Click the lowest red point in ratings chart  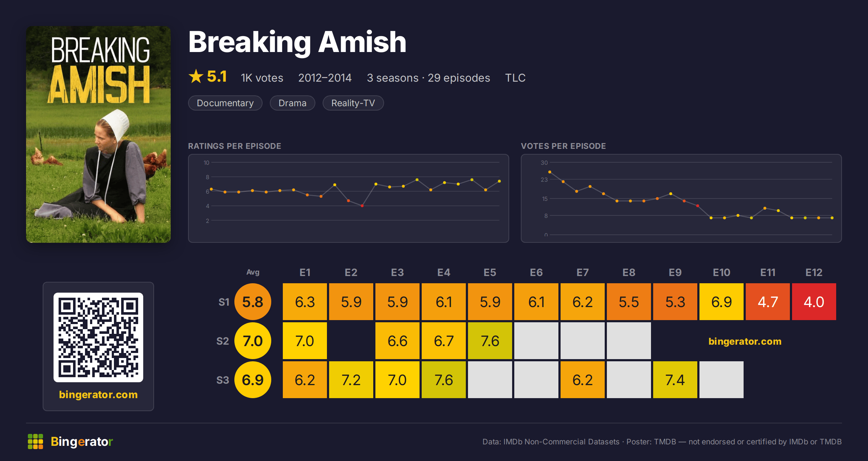[362, 206]
